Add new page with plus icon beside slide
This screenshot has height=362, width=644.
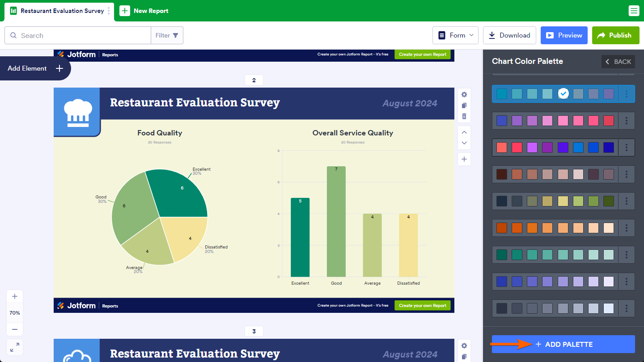[x=464, y=159]
